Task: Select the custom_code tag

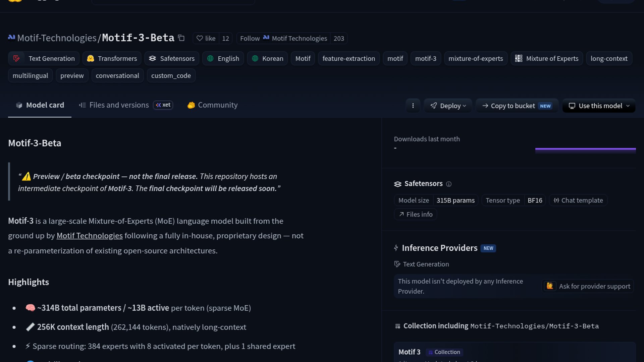Action: (x=171, y=75)
